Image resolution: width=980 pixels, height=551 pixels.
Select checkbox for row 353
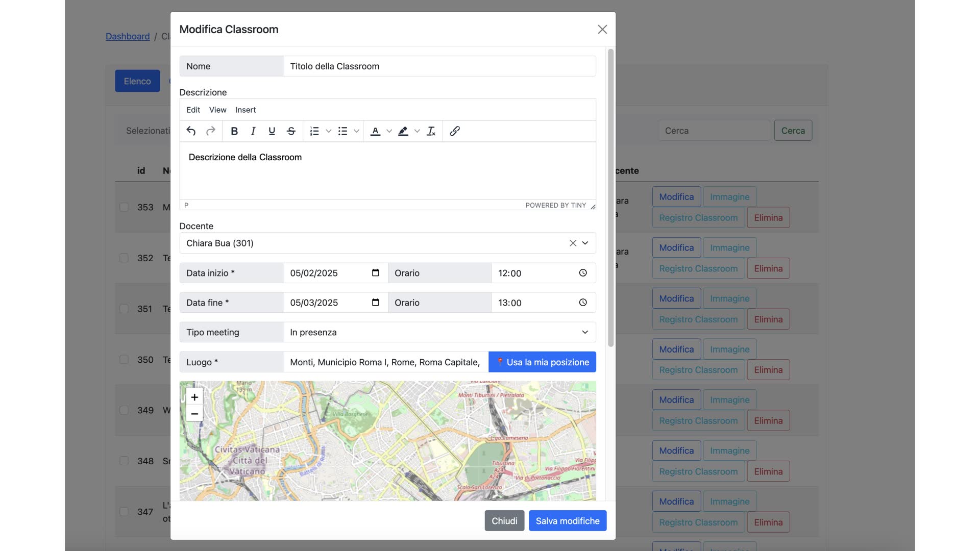124,207
